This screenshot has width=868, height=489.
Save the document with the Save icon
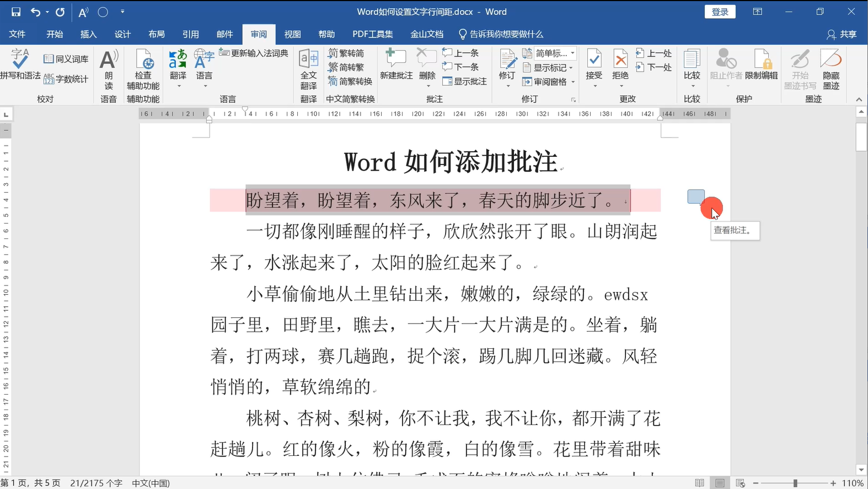tap(15, 12)
